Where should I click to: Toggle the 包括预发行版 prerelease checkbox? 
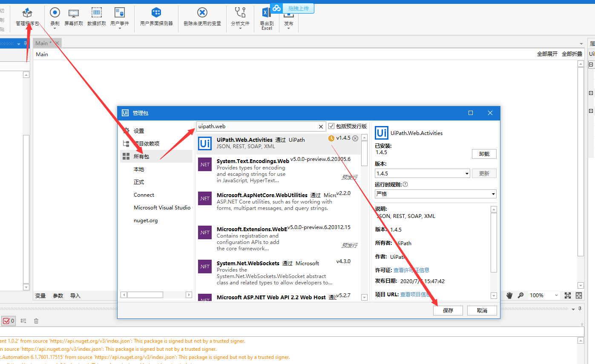click(x=331, y=126)
